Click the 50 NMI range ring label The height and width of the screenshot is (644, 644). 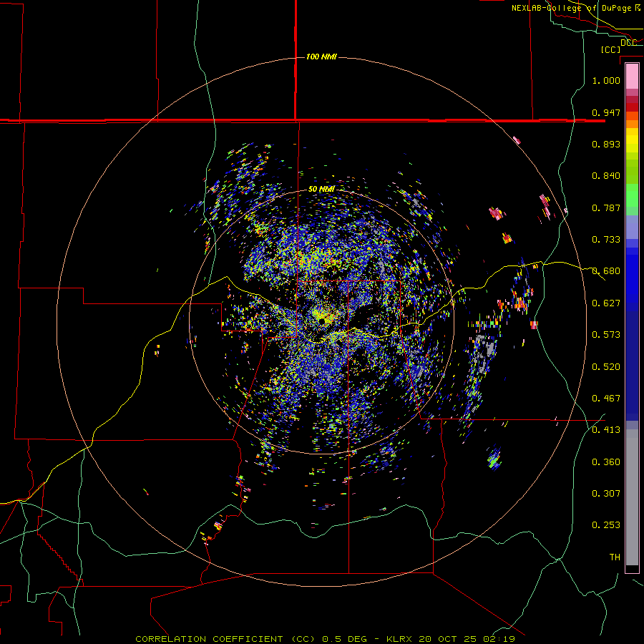click(321, 189)
